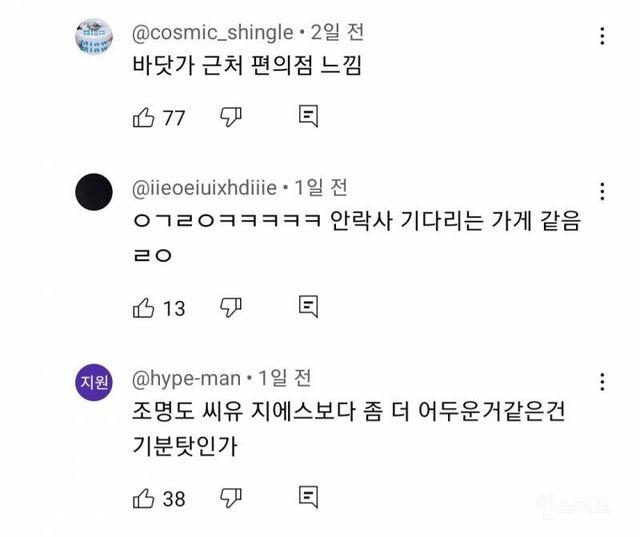
Task: Reply to the hype-man comment
Action: tap(309, 497)
